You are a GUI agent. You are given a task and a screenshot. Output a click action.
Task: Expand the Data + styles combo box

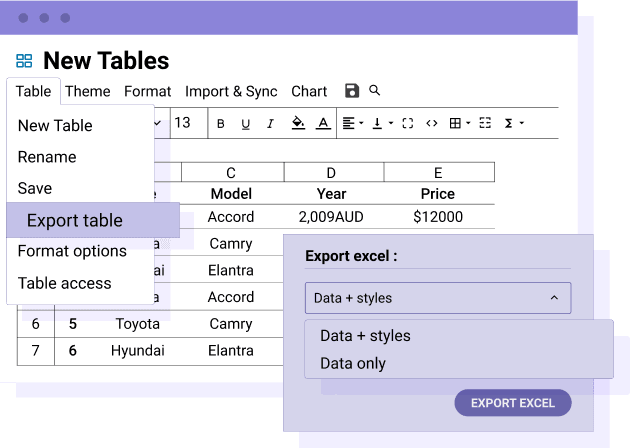[437, 298]
